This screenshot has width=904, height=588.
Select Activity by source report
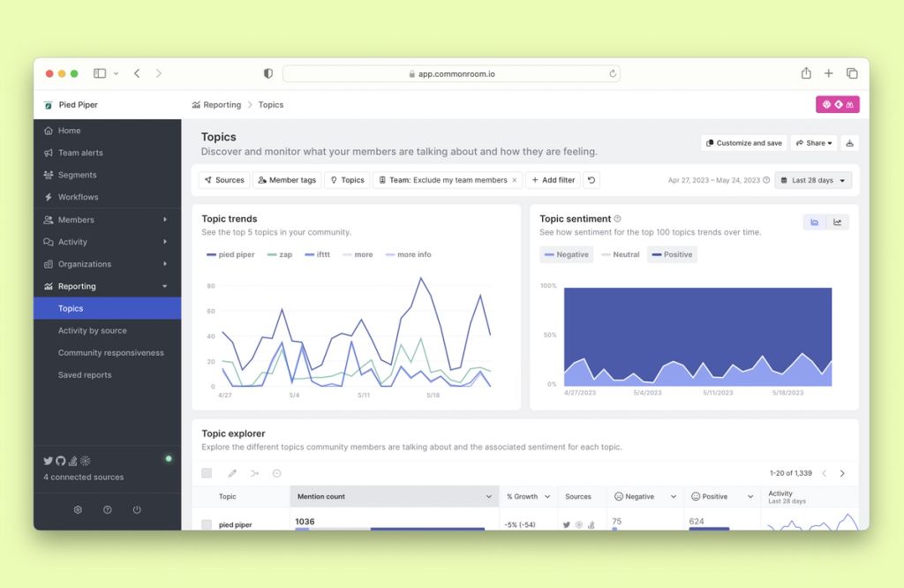pos(107,330)
